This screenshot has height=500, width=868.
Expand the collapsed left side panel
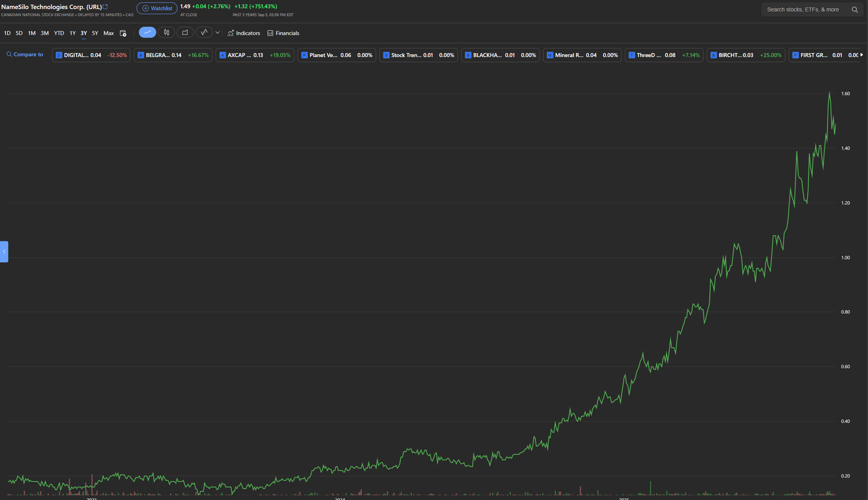[4, 251]
